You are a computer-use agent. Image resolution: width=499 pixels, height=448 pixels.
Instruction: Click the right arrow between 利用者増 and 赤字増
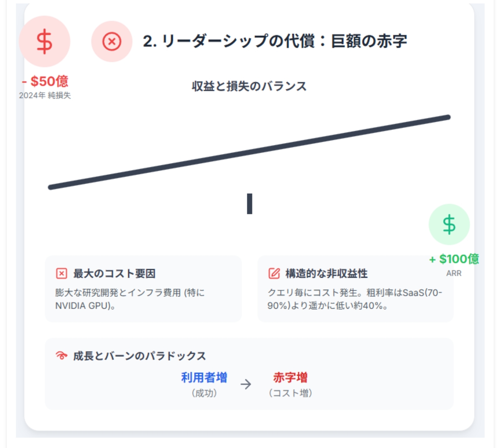click(246, 384)
